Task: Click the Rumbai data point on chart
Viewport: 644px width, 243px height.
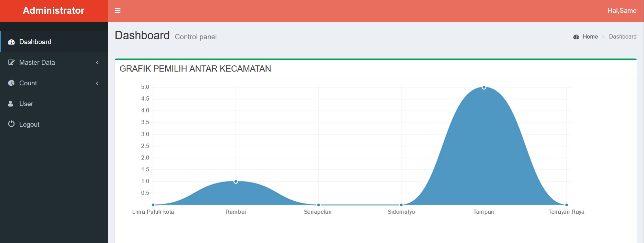Action: point(236,181)
